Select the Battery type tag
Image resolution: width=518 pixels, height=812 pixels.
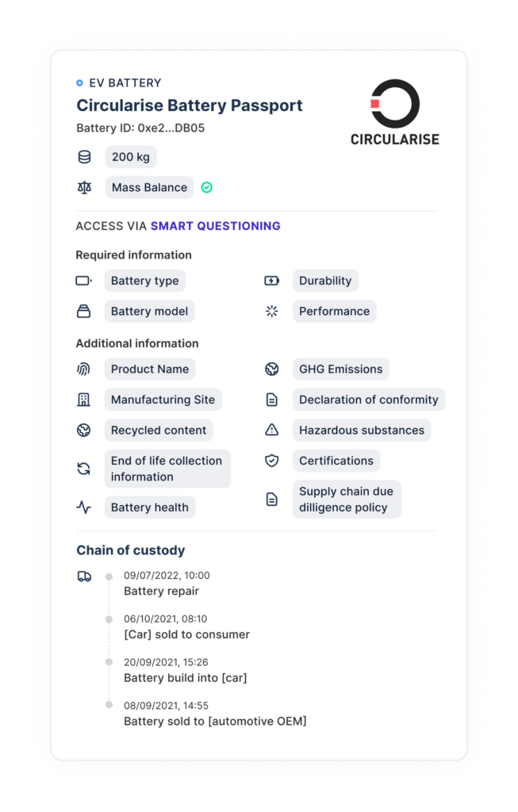pos(144,281)
